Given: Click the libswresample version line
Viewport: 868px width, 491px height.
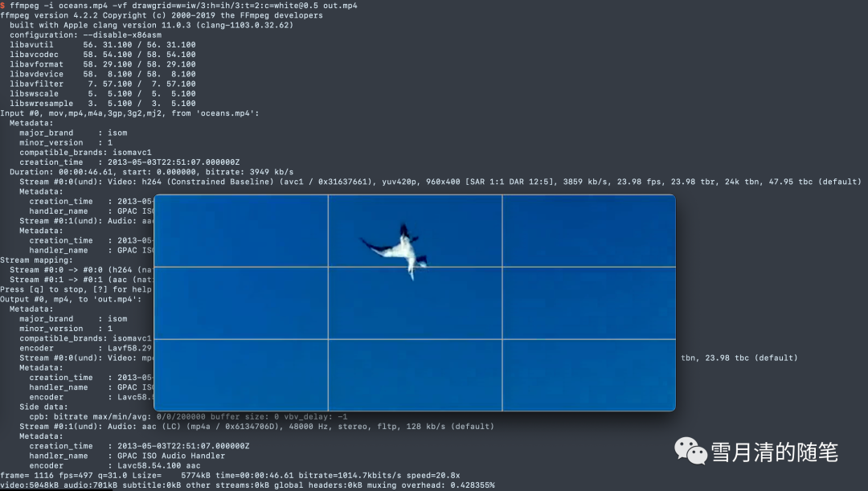Looking at the screenshot, I should [102, 104].
